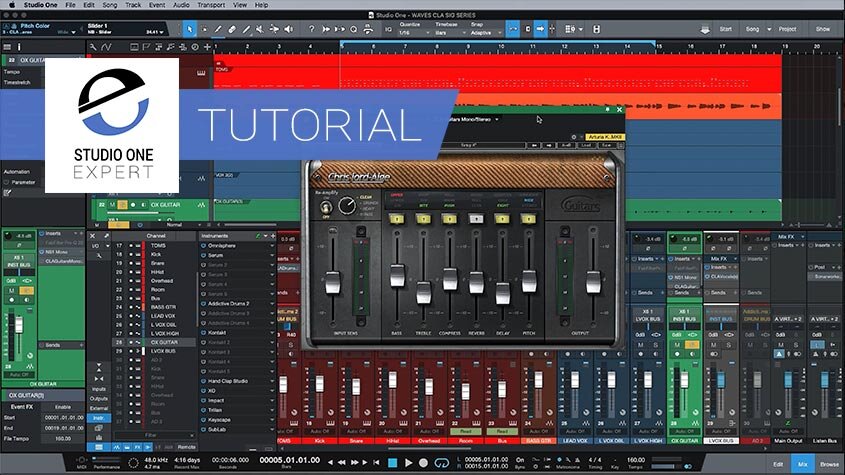
Task: Open the Song menu in menu bar
Action: pos(110,5)
